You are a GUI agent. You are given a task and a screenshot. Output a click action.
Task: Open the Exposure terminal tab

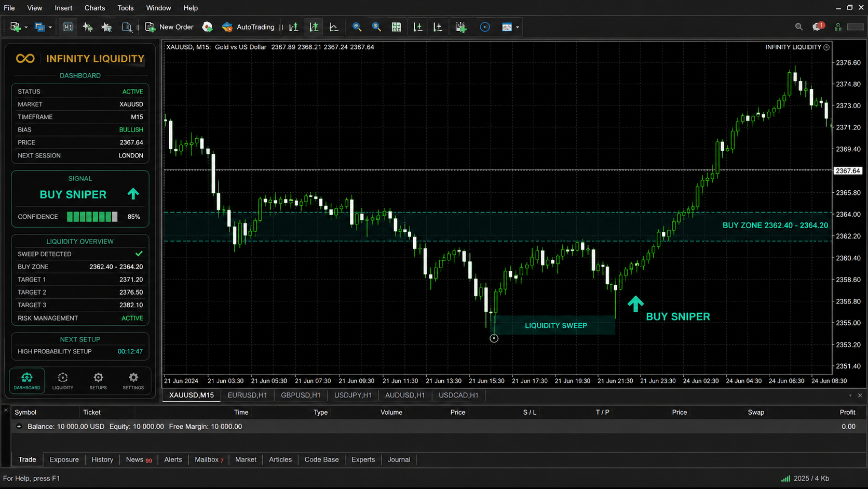coord(64,460)
